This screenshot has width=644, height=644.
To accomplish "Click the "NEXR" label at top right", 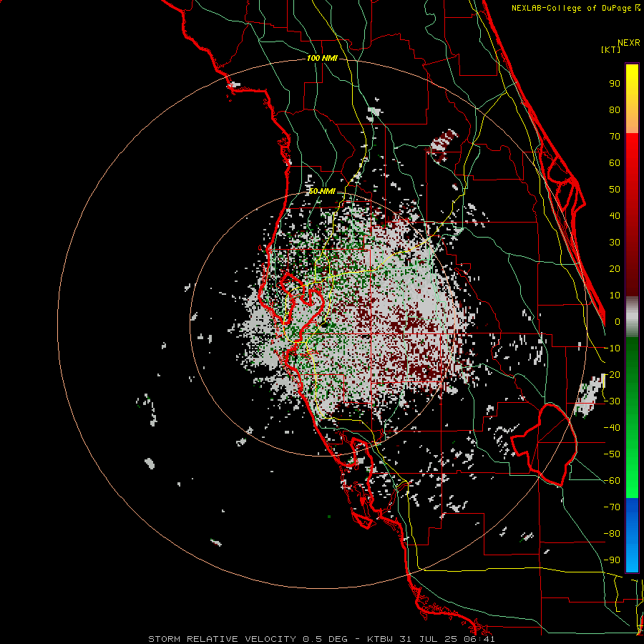I will coord(629,43).
